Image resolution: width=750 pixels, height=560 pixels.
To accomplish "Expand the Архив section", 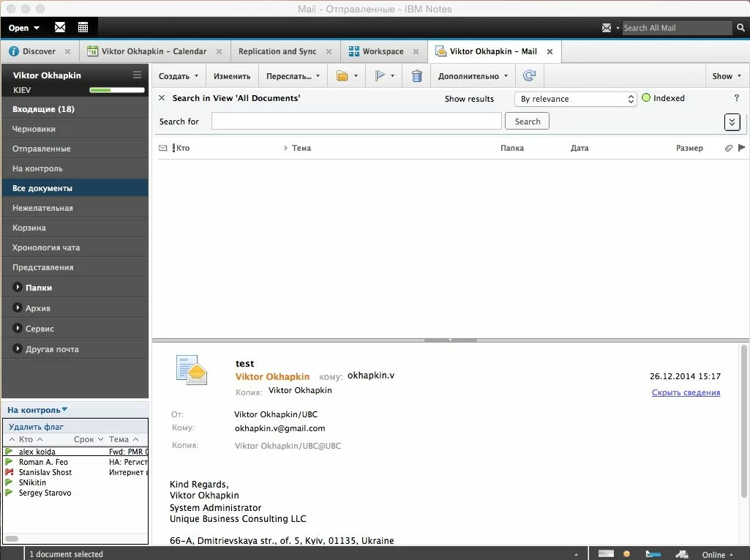I will pyautogui.click(x=18, y=308).
